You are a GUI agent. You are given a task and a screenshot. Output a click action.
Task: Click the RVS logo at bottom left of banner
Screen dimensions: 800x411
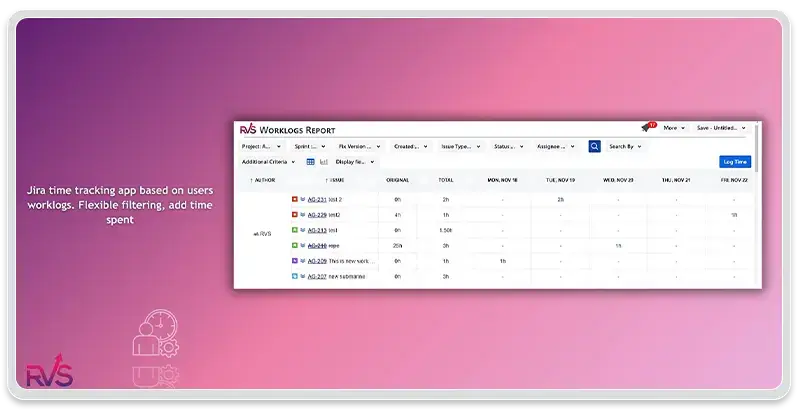click(x=49, y=371)
